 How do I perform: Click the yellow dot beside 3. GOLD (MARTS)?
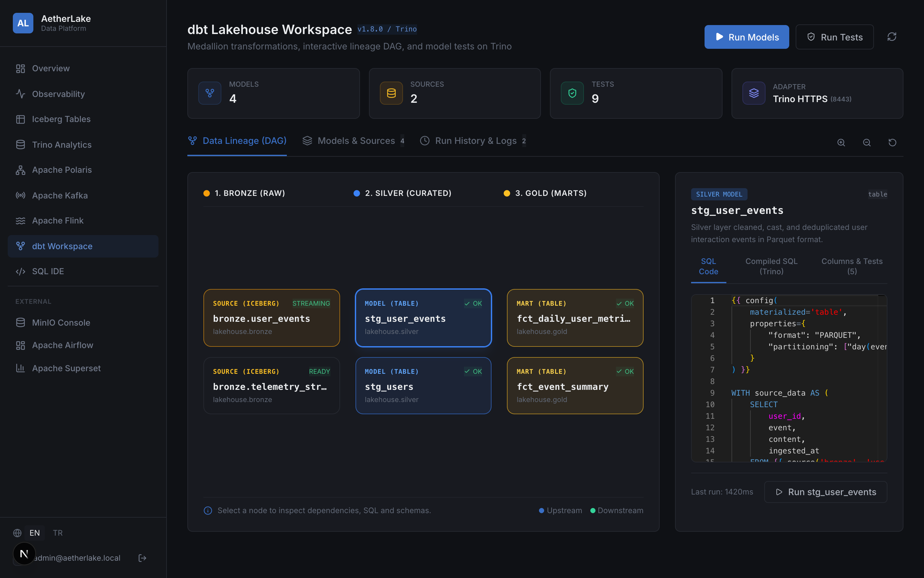tap(507, 193)
